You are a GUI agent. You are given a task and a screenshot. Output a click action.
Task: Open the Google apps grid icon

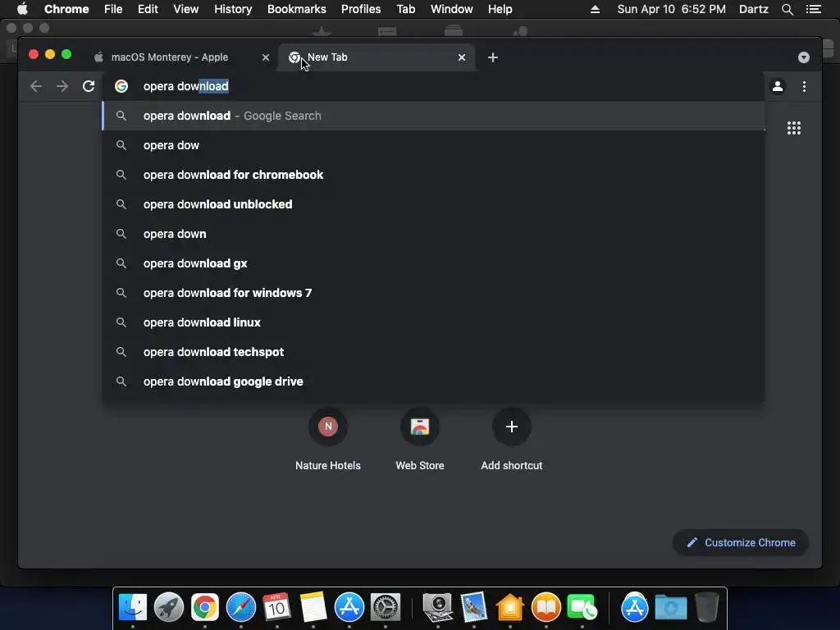coord(794,128)
